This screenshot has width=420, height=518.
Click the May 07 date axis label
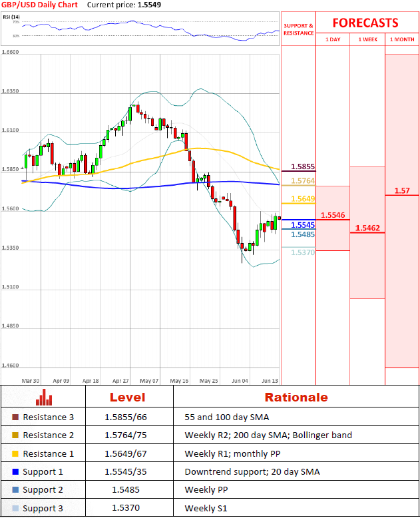(x=149, y=381)
